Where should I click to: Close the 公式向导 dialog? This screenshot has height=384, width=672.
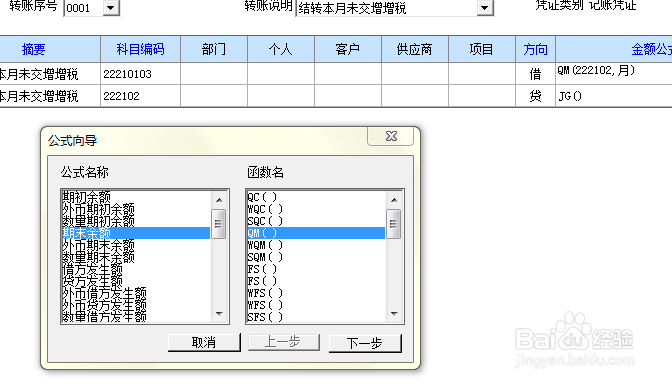click(391, 136)
